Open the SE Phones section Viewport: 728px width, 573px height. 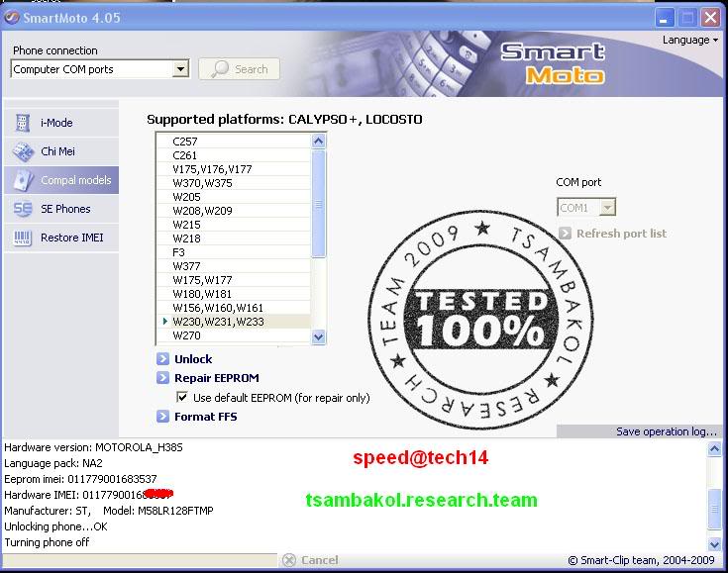pos(61,209)
